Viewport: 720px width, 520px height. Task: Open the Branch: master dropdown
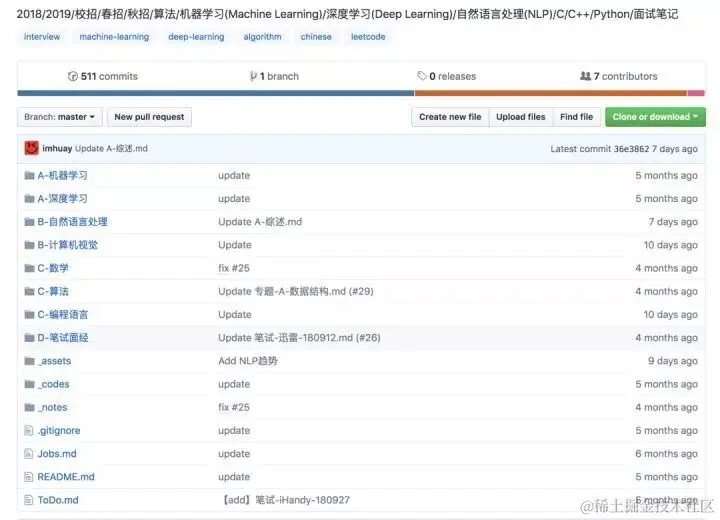(59, 117)
